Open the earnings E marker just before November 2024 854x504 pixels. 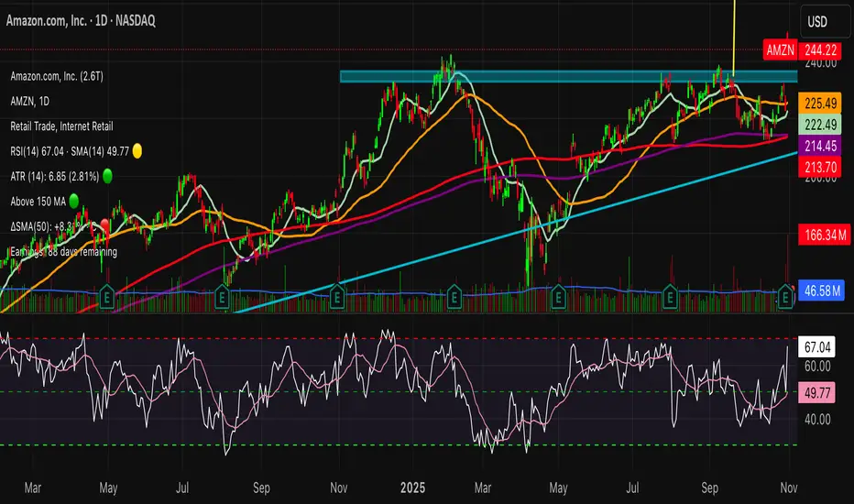click(x=337, y=298)
